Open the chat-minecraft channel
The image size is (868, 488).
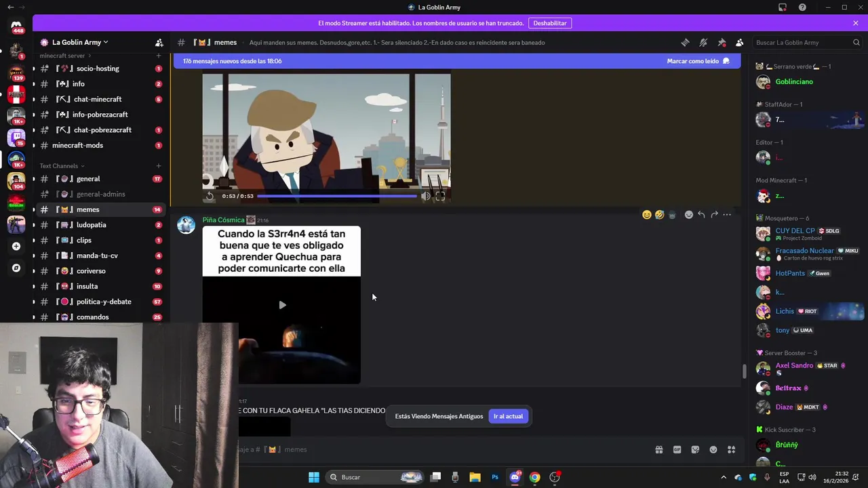(x=100, y=99)
